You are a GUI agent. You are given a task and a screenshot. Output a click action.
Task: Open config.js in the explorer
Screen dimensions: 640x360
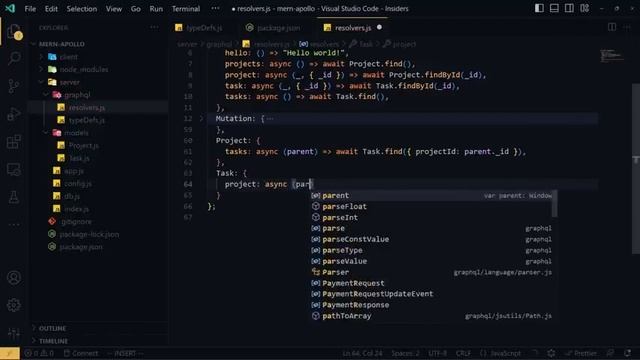point(78,184)
